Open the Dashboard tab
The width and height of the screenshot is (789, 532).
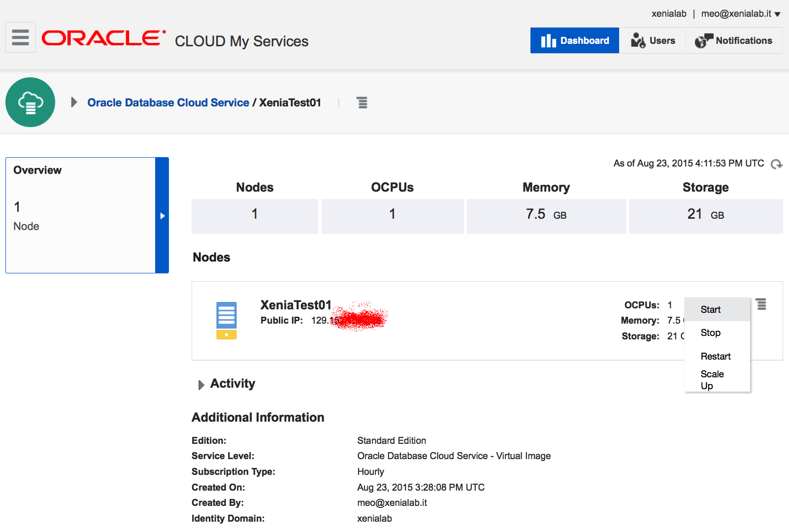[x=575, y=40]
